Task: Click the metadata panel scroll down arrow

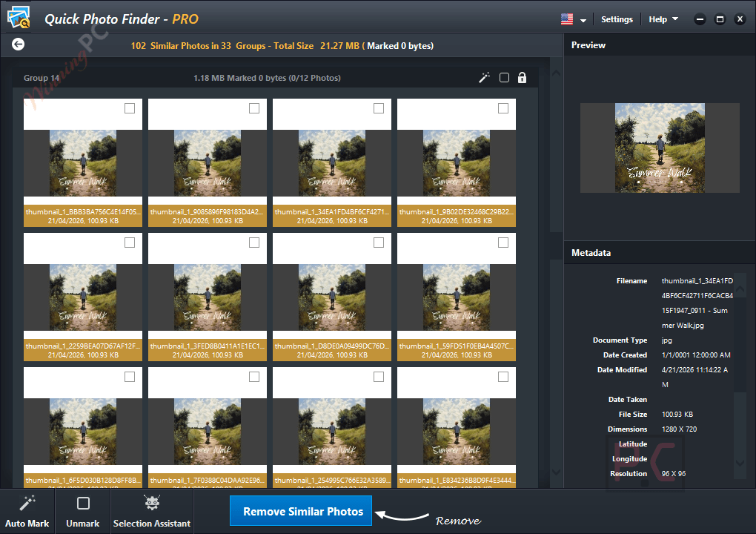Action: (x=740, y=463)
